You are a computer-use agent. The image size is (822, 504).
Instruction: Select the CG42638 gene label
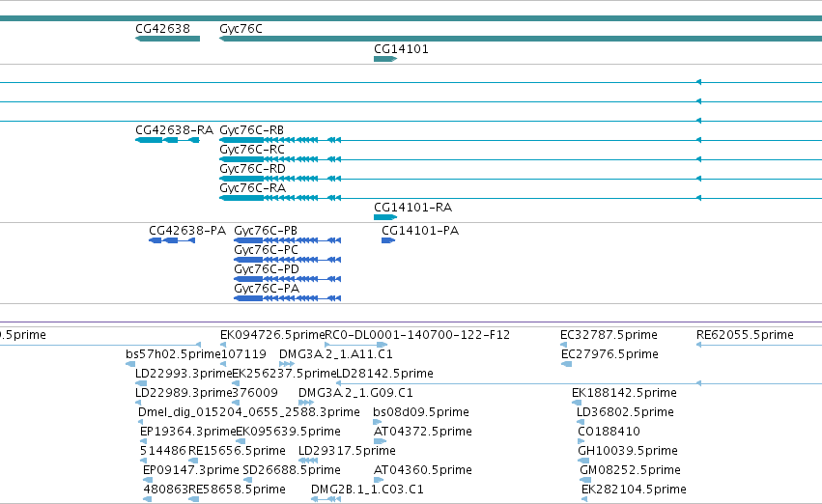[162, 29]
